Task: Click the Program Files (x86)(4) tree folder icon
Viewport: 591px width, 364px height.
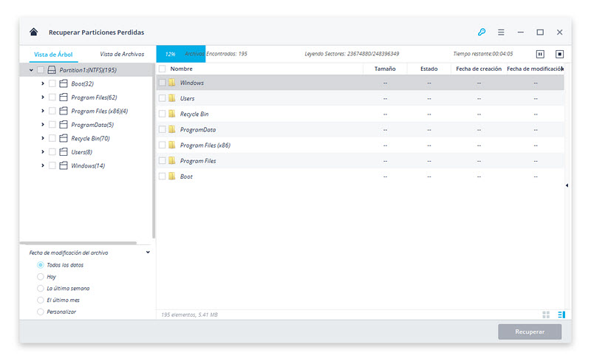Action: tap(64, 111)
